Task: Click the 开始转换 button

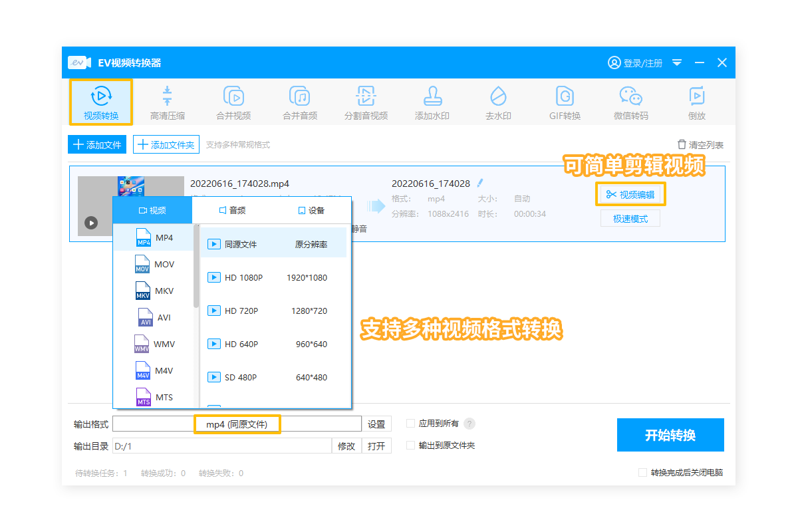Action: [x=670, y=435]
